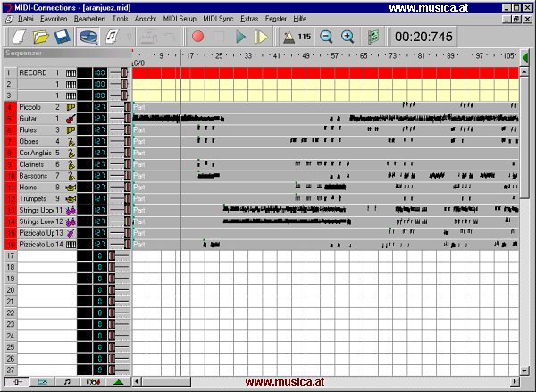The width and height of the screenshot is (536, 392).
Task: Toggle track 1 RECORD number button
Action: pyautogui.click(x=10, y=73)
